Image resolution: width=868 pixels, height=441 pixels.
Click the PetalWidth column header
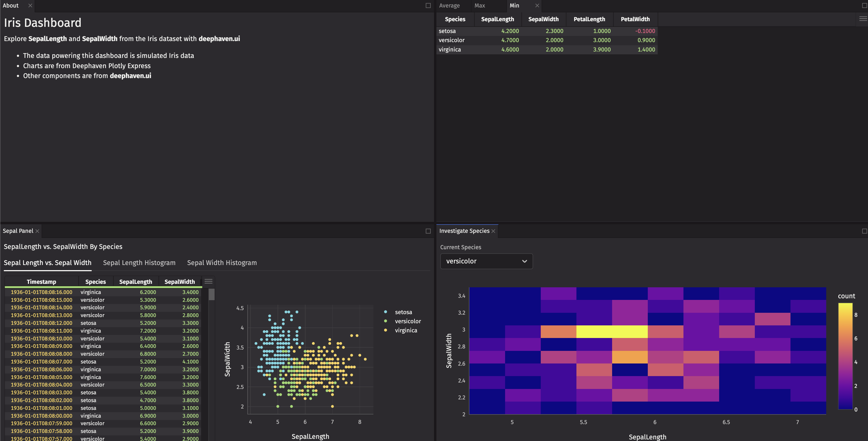pyautogui.click(x=635, y=19)
